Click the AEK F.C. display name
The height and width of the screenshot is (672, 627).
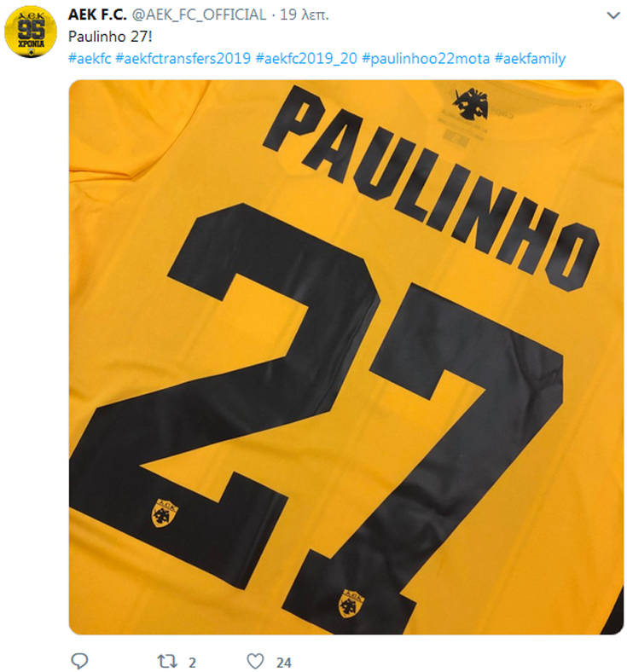tap(97, 14)
